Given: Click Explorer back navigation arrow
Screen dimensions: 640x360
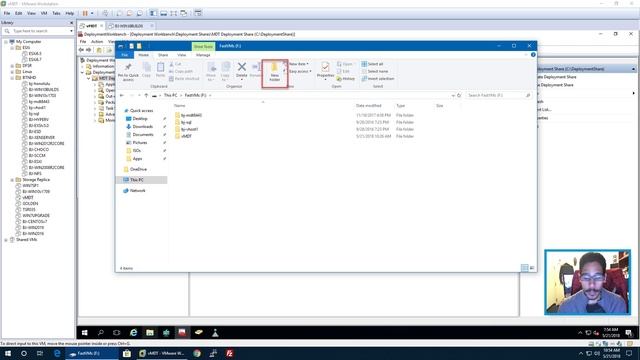Looking at the screenshot, I should coord(122,95).
